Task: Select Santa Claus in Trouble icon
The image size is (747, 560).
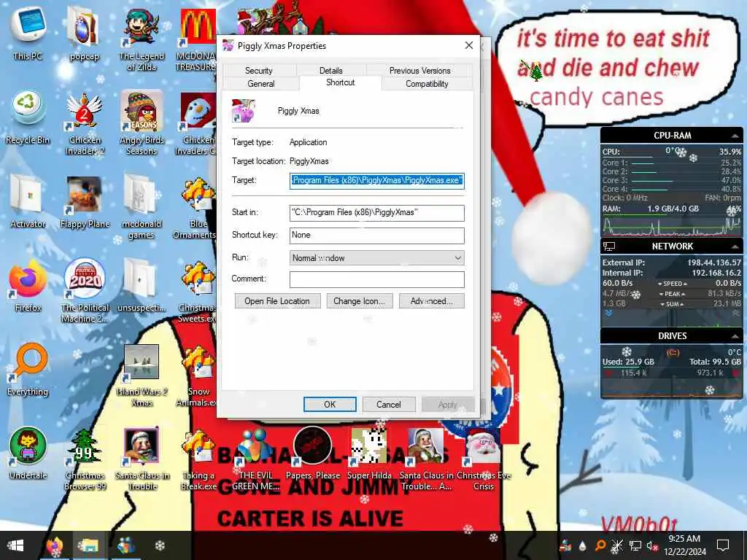Action: (x=141, y=459)
